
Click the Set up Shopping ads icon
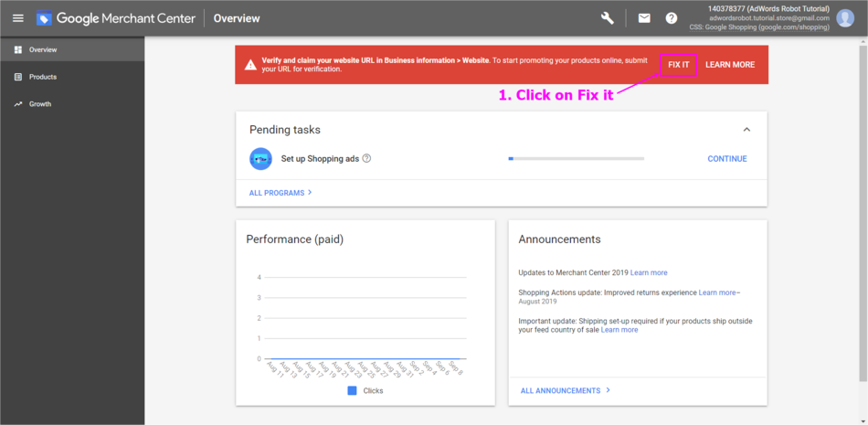(x=260, y=159)
